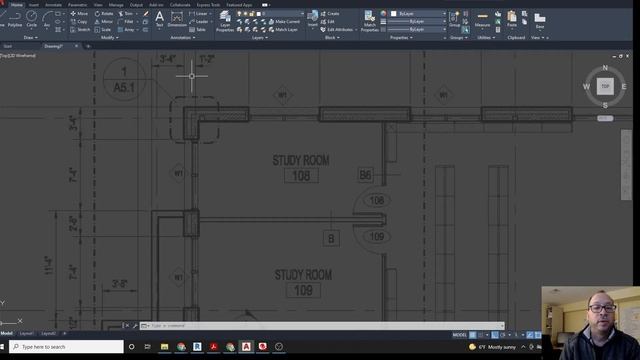Click the Array tool
Image resolution: width=640 pixels, height=360 pixels.
126,30
